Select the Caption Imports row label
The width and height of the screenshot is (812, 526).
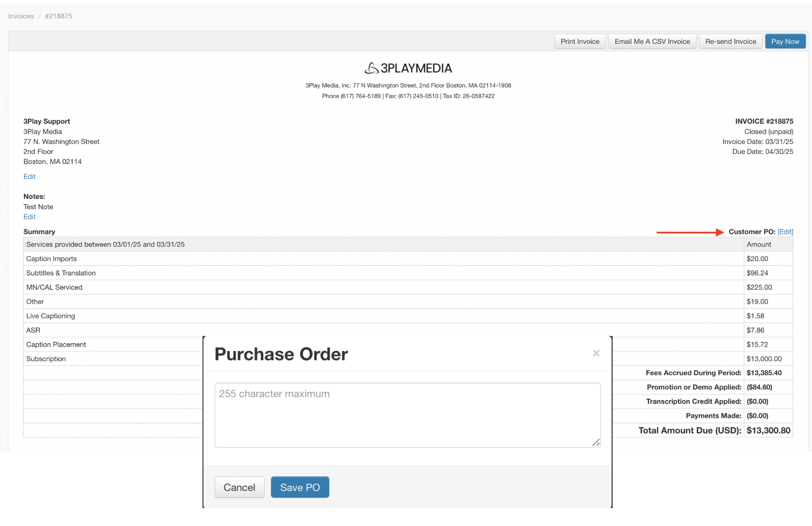pyautogui.click(x=52, y=259)
